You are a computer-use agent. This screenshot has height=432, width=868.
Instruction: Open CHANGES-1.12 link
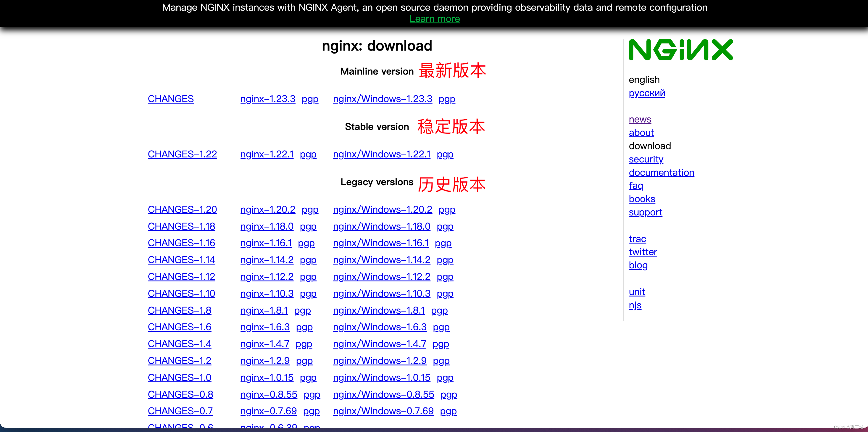(x=181, y=276)
